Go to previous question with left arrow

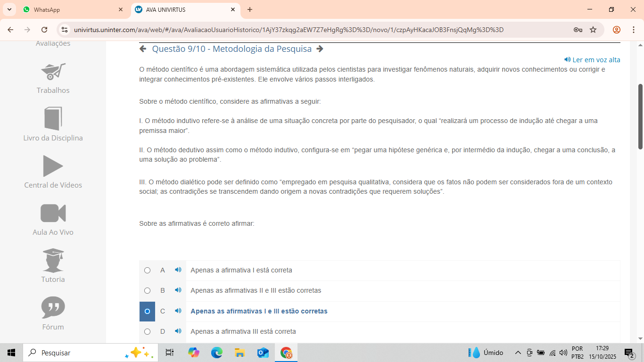(143, 49)
